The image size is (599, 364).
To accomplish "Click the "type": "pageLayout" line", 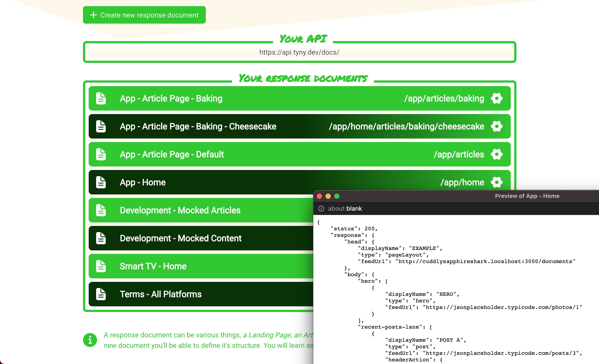I will pyautogui.click(x=393, y=255).
